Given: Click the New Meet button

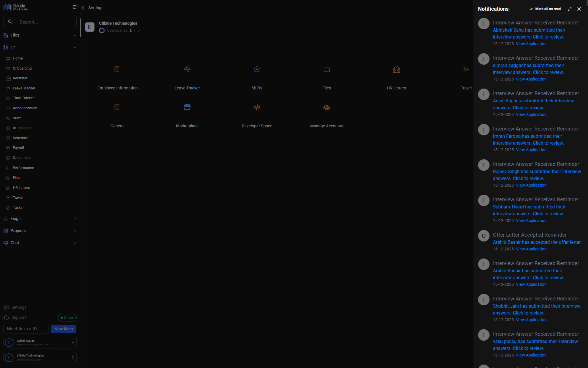Looking at the screenshot, I should pyautogui.click(x=63, y=329).
